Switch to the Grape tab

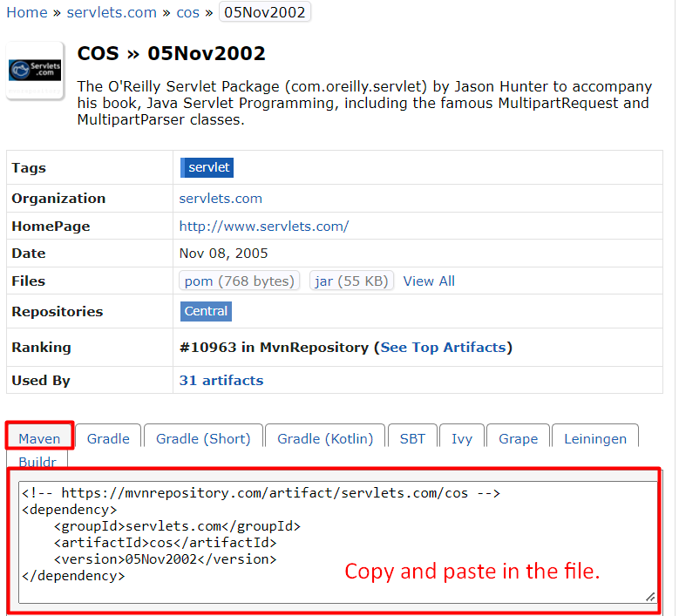click(518, 436)
